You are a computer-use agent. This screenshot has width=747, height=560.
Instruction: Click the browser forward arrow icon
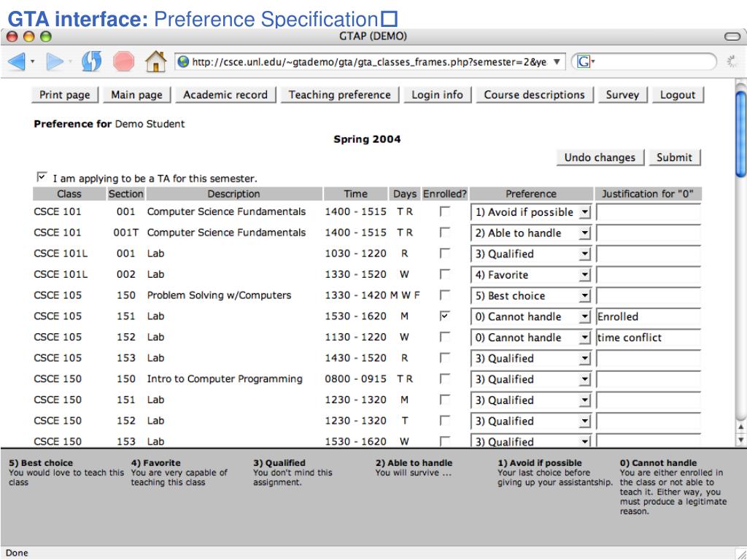point(54,62)
